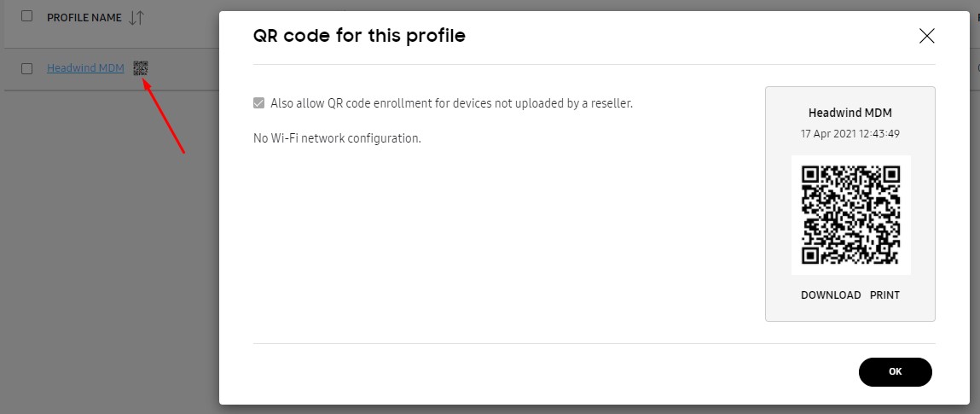Click the Headwind MDM heading above the QR code
This screenshot has height=414, width=980.
(850, 113)
